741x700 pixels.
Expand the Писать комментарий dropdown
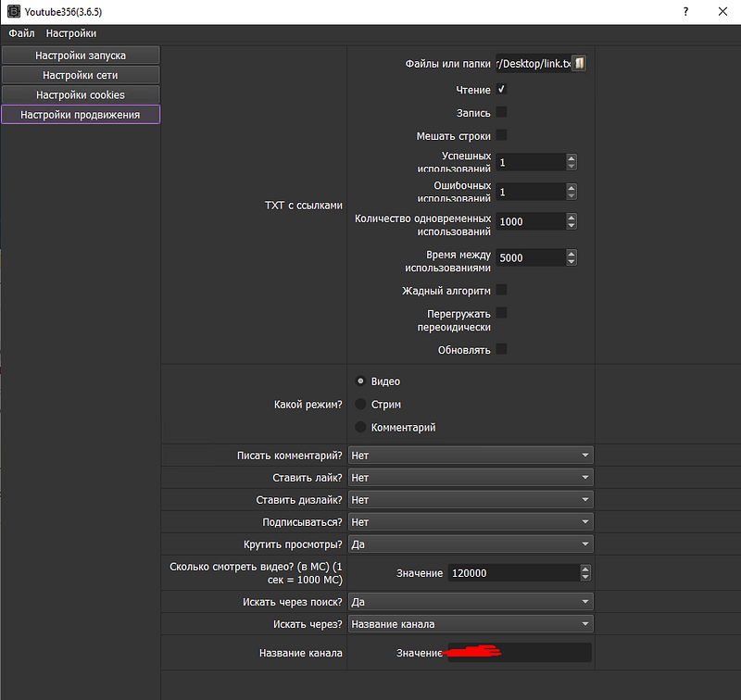471,456
